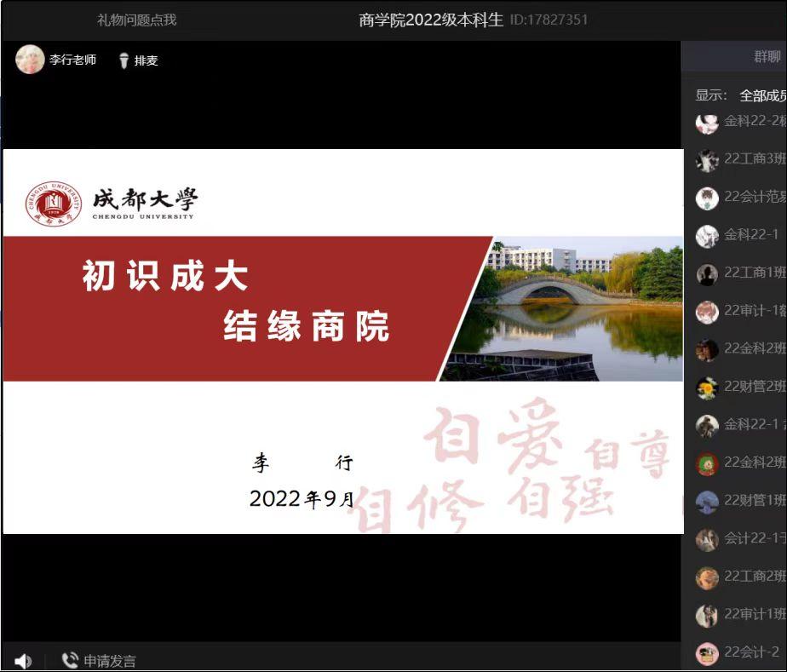The height and width of the screenshot is (672, 787).
Task: Click avatar of first 金科22-1 member
Action: click(x=707, y=236)
